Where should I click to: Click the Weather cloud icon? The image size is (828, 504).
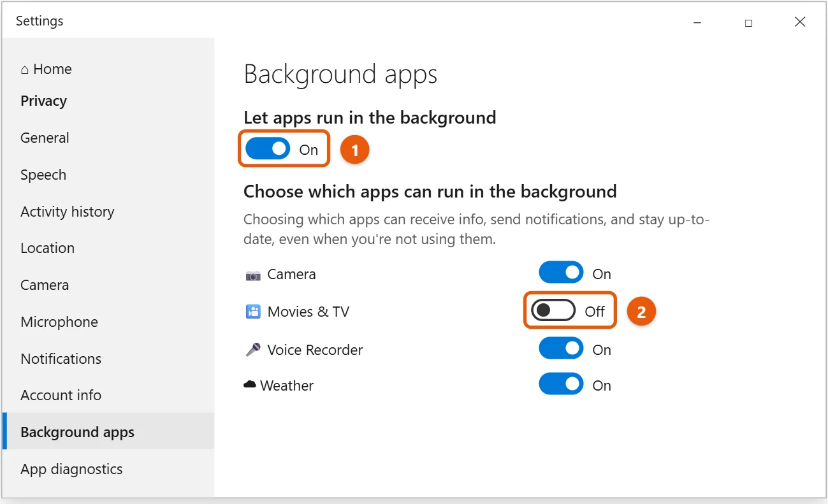250,385
